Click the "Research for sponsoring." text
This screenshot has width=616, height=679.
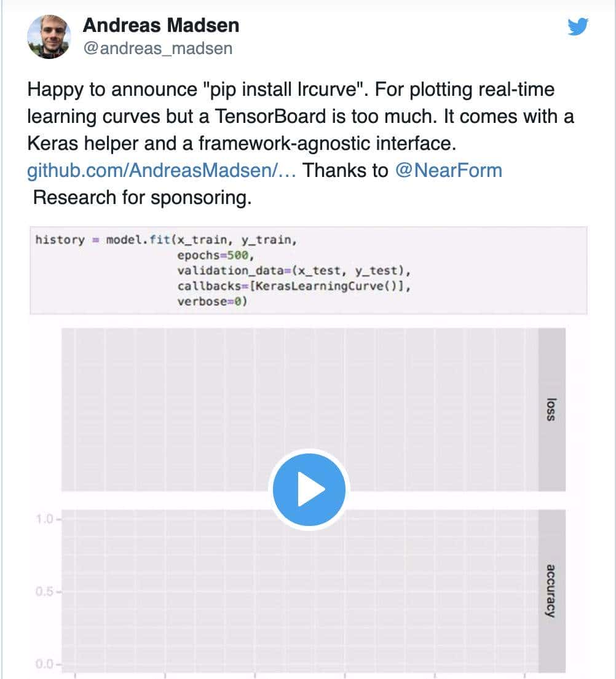point(142,198)
